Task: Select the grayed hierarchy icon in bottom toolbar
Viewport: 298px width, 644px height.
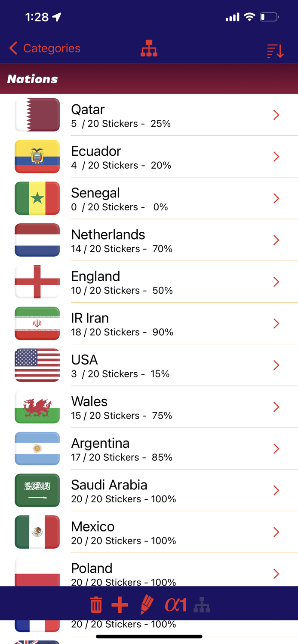Action: click(201, 604)
